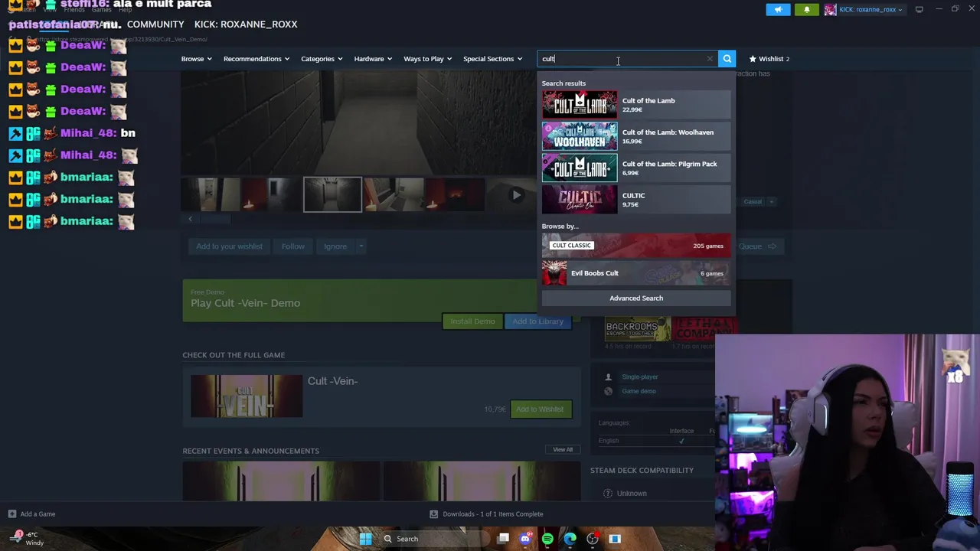
Task: Open the green notifications bell
Action: pos(806,9)
